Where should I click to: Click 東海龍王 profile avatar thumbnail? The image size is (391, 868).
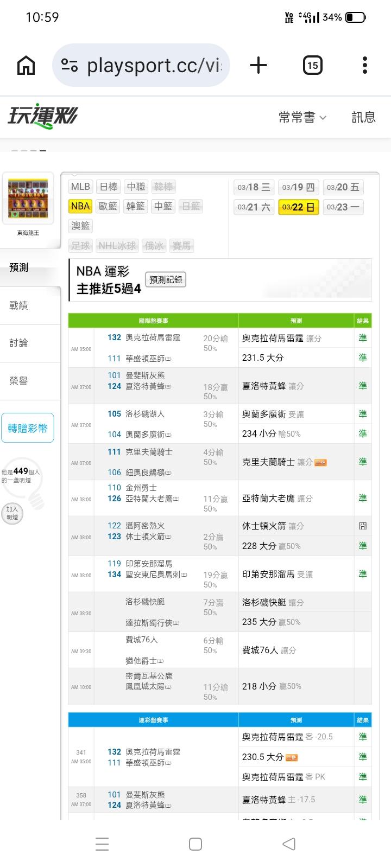[28, 199]
